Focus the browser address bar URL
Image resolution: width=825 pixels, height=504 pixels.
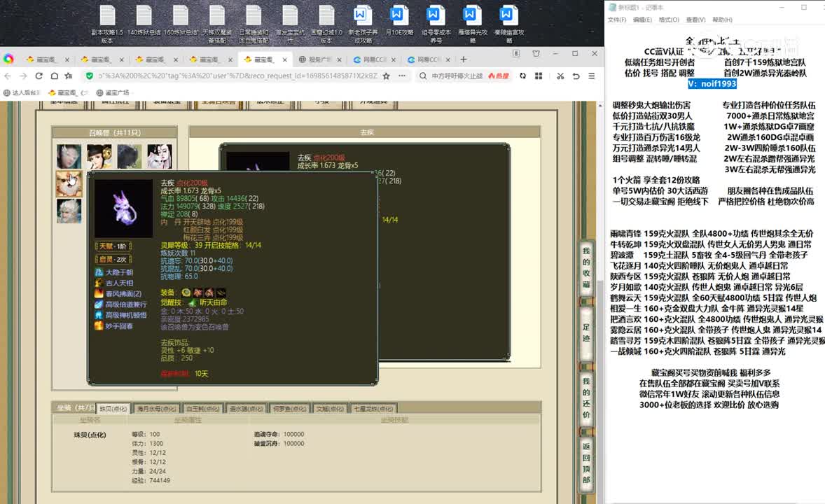(x=238, y=76)
